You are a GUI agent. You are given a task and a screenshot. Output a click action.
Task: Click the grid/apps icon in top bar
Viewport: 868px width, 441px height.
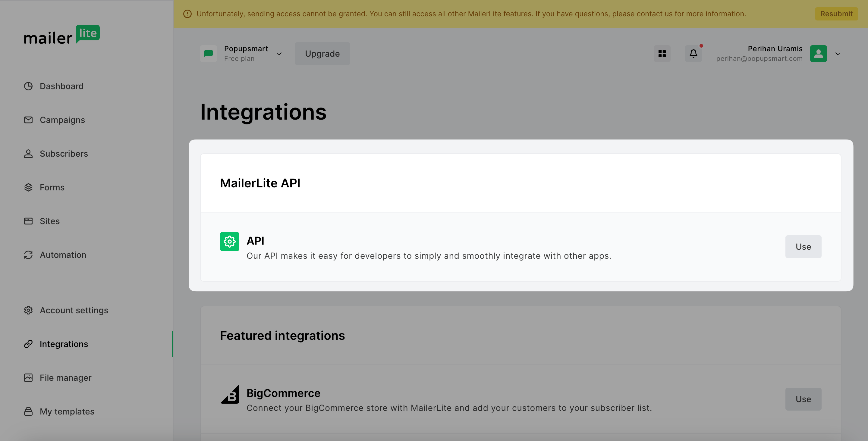point(662,53)
